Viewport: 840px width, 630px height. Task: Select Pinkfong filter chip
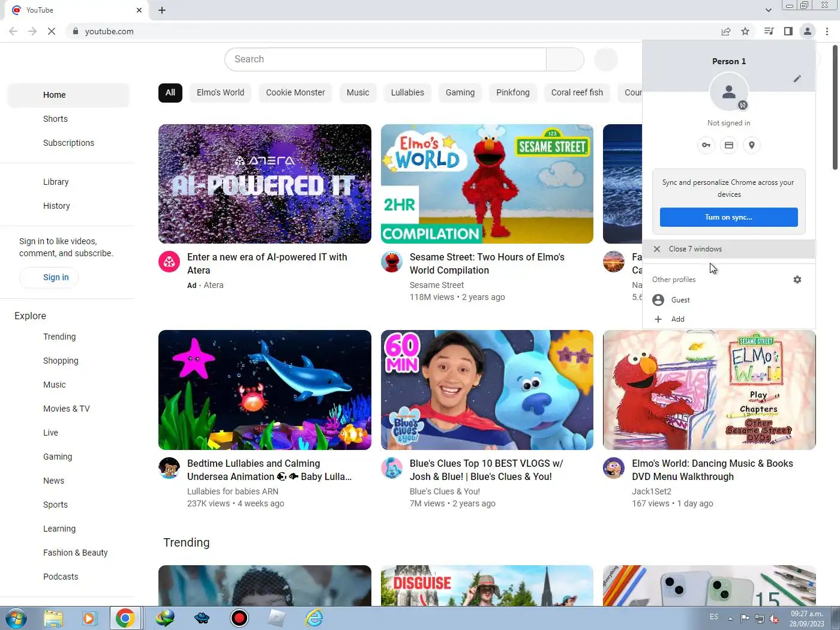[513, 92]
